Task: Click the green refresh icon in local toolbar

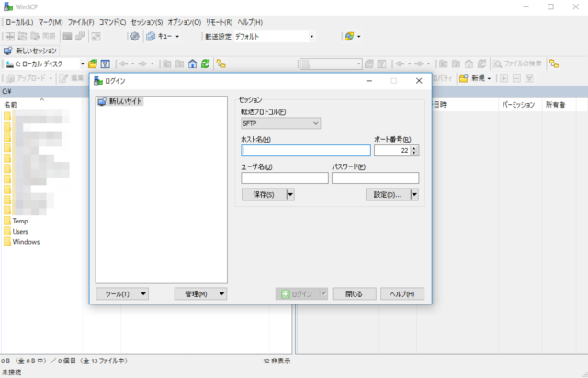Action: tap(207, 64)
